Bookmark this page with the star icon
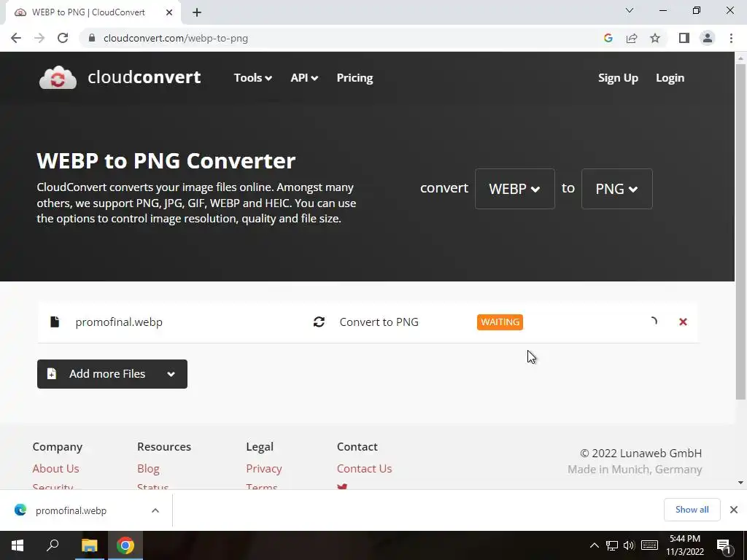 pyautogui.click(x=655, y=38)
